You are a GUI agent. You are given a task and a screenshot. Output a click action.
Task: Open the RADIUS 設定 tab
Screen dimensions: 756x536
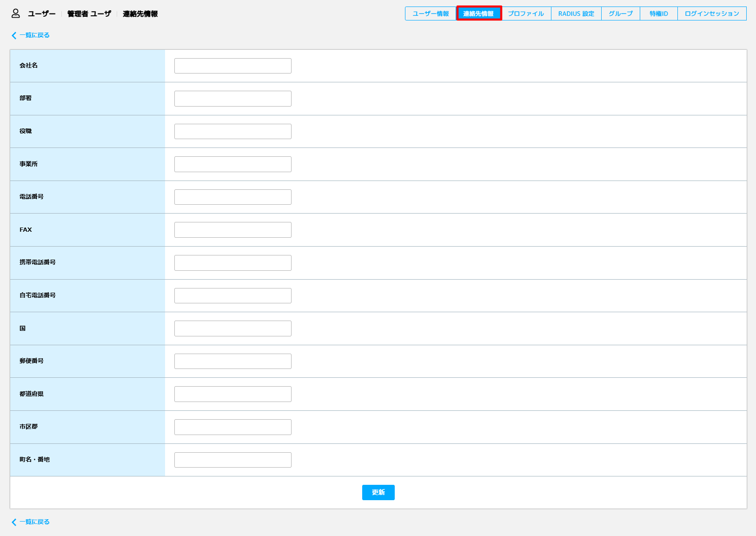click(x=576, y=13)
